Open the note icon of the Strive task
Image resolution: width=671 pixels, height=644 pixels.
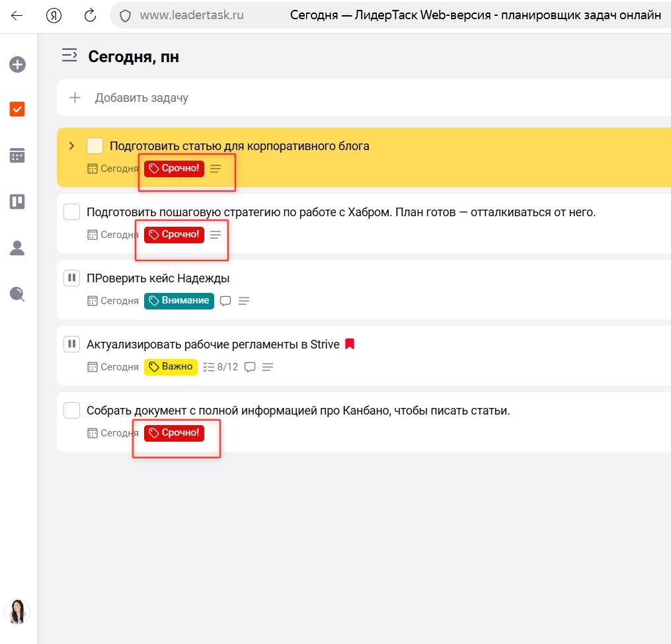click(268, 367)
